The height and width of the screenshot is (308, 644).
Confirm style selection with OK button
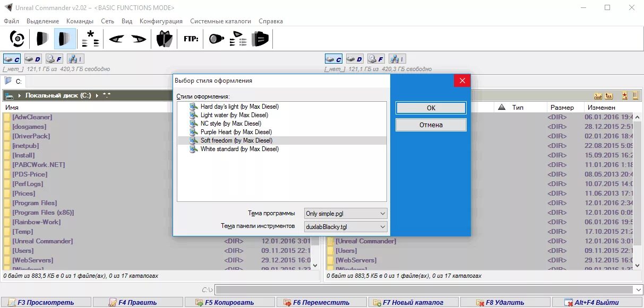[x=431, y=108]
